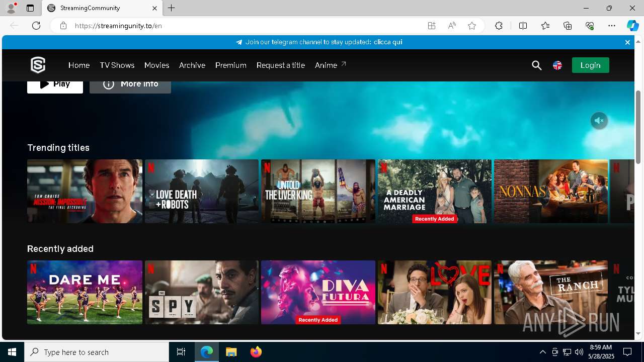Open the Archive page
Image resolution: width=644 pixels, height=362 pixels.
192,65
